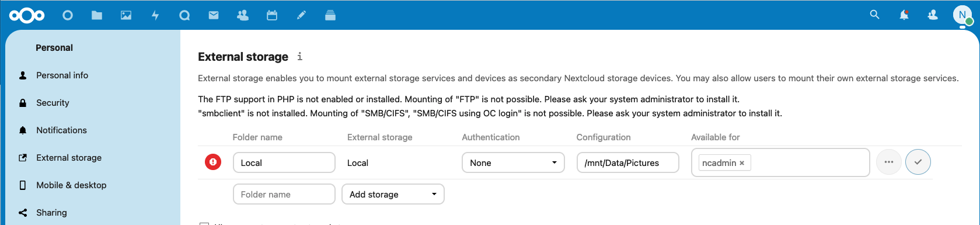Open the Mail envelope icon
980x225 pixels.
(214, 15)
